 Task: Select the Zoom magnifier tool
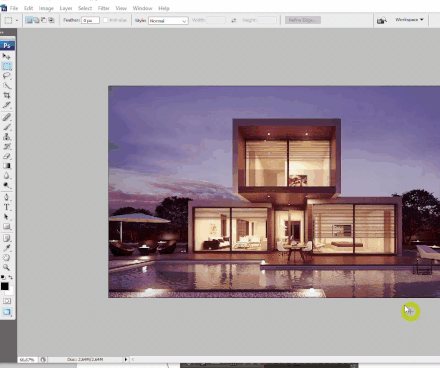point(6,267)
